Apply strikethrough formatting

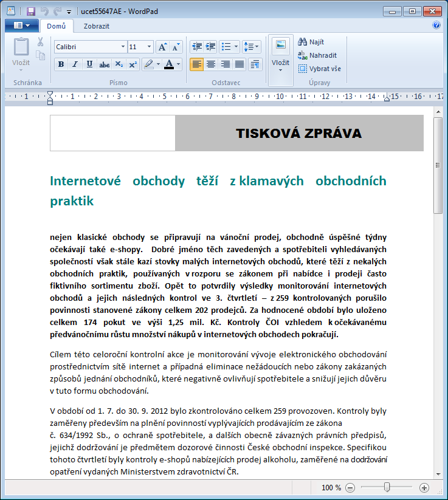point(105,64)
